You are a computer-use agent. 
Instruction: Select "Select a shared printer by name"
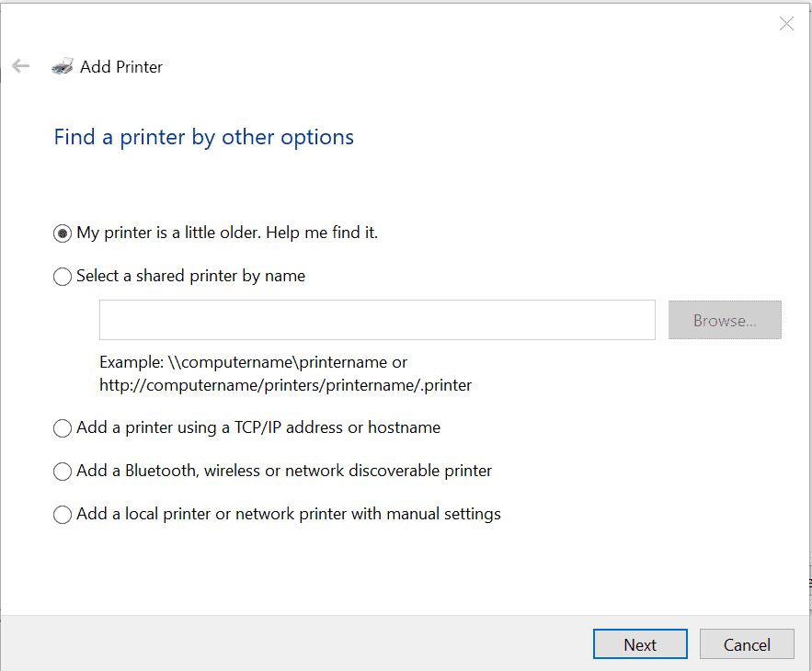pos(63,276)
